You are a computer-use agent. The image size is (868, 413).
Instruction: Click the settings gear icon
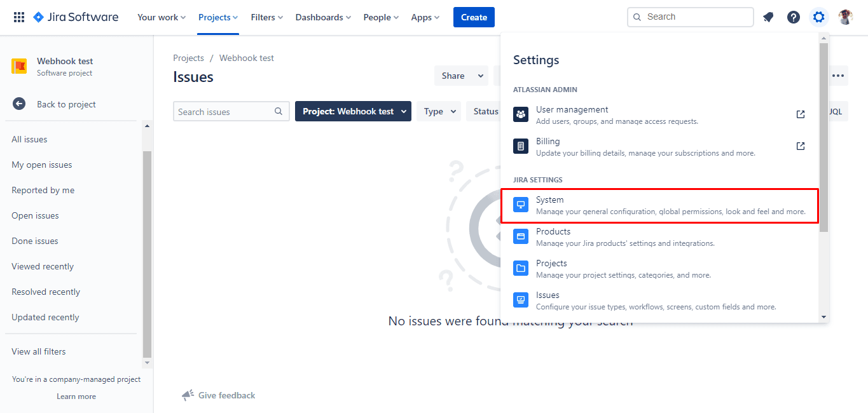819,17
